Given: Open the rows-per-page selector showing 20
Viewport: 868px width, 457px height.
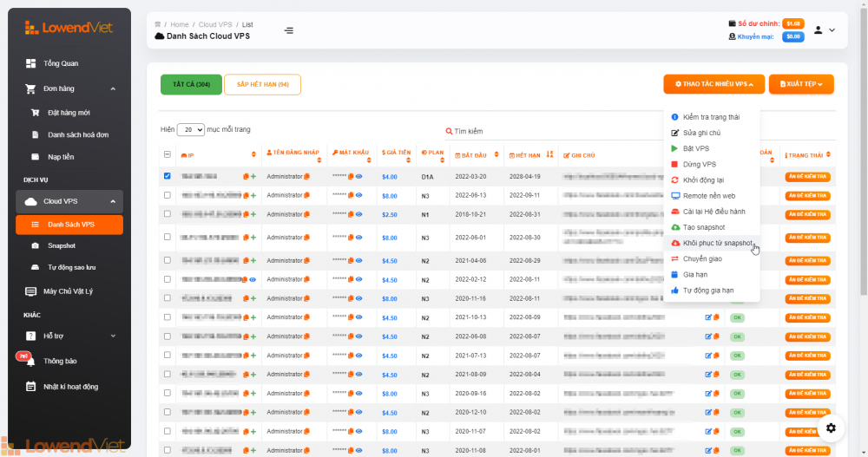Looking at the screenshot, I should pyautogui.click(x=190, y=129).
